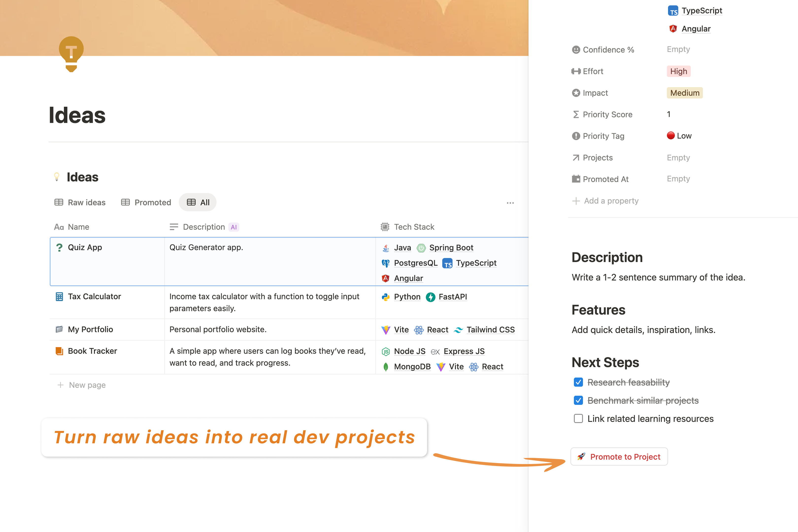Click the Promote to Project button
Viewport: 798px width, 532px height.
click(619, 457)
